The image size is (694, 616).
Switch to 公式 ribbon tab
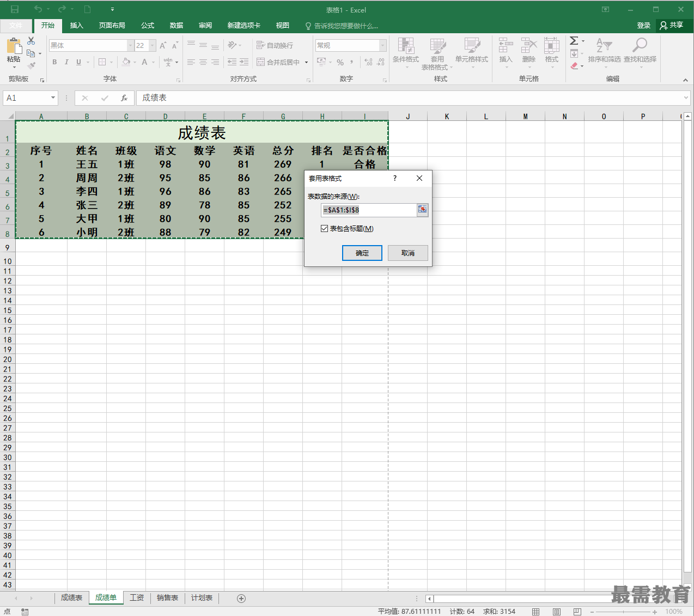point(148,26)
